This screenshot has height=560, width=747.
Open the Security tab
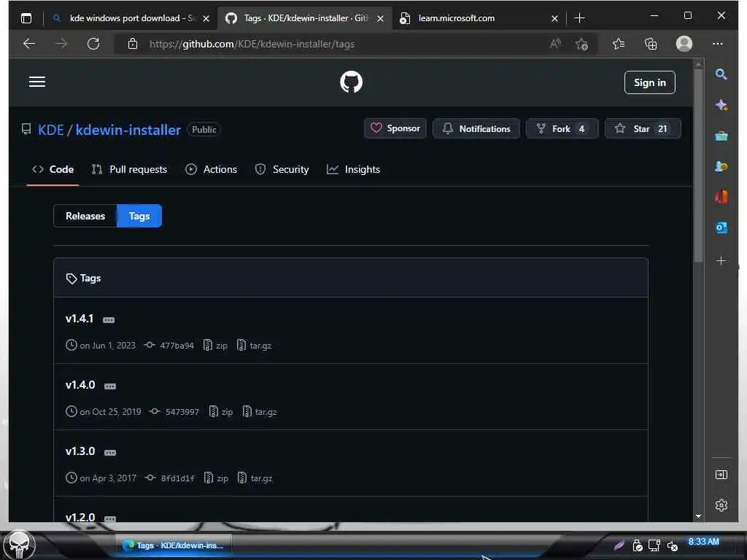(x=282, y=169)
